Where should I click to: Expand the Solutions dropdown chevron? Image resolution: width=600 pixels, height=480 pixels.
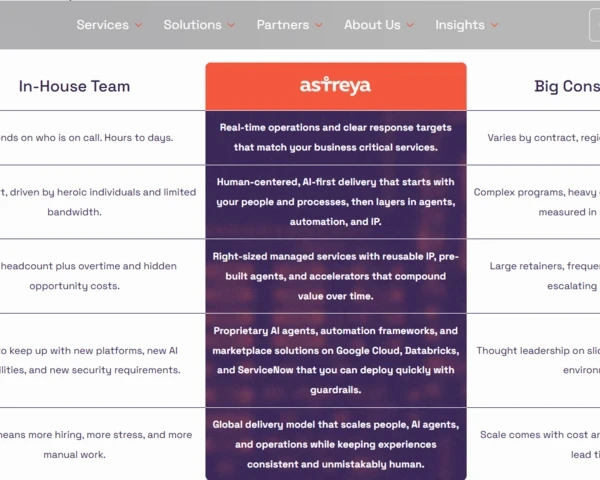coord(231,25)
